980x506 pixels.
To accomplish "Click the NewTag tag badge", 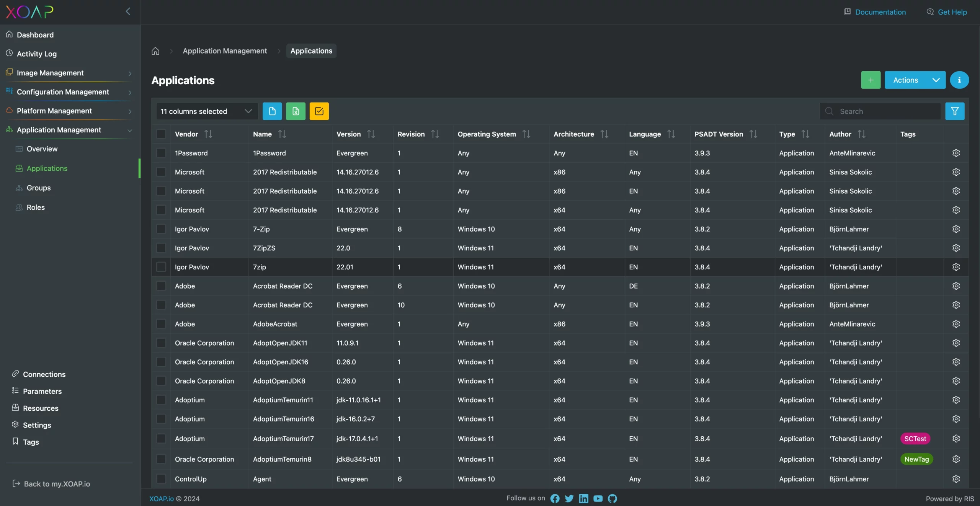I will [916, 459].
